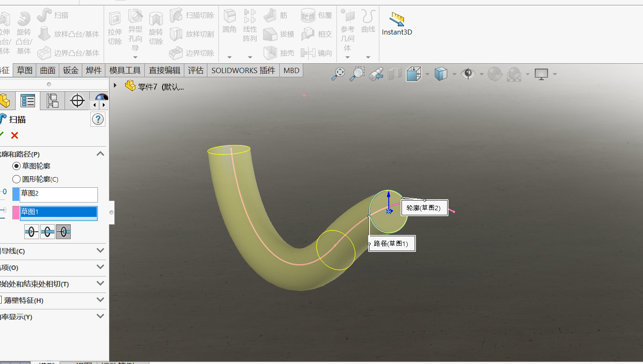The width and height of the screenshot is (643, 364).
Task: Open the Display Style dropdown arrow
Action: [455, 74]
